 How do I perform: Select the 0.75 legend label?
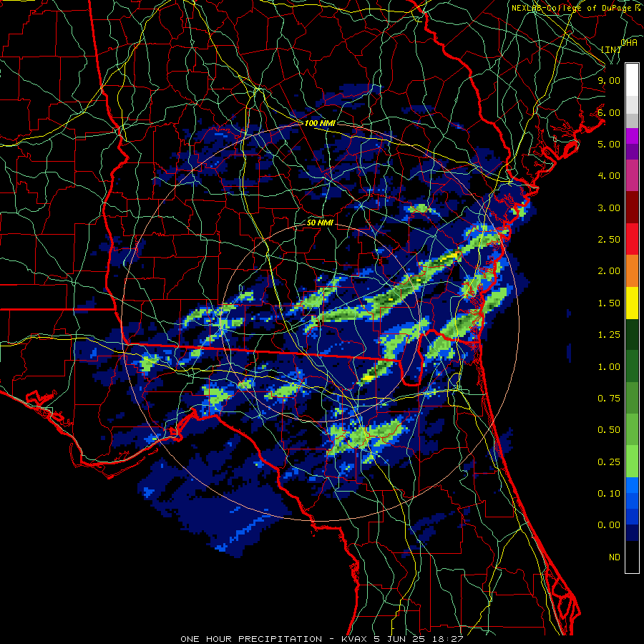point(609,399)
